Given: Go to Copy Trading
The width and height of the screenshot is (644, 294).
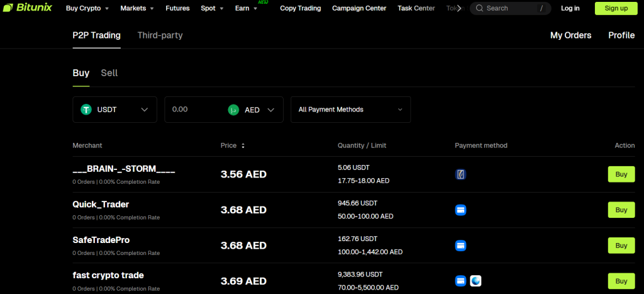Looking at the screenshot, I should (301, 8).
